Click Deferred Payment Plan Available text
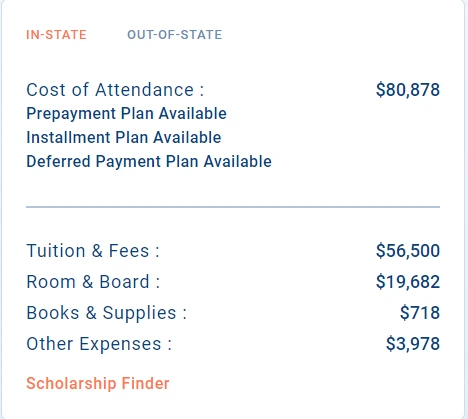The width and height of the screenshot is (468, 419). point(149,161)
